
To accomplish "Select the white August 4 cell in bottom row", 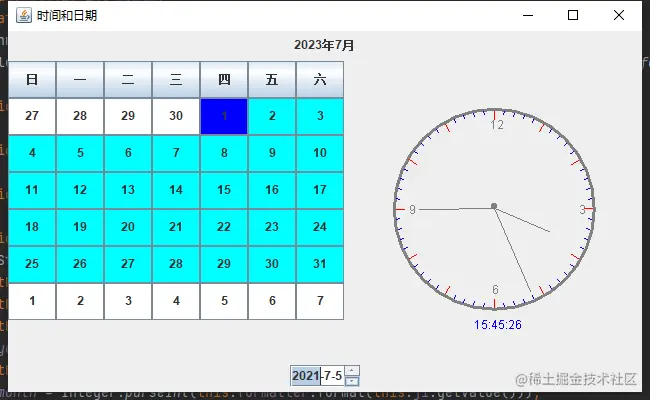I will (176, 301).
